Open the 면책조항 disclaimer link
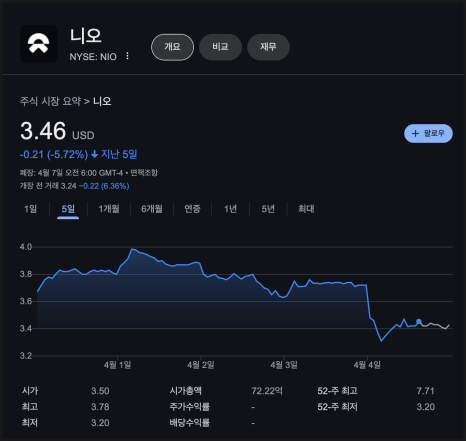466x441 pixels. point(144,173)
